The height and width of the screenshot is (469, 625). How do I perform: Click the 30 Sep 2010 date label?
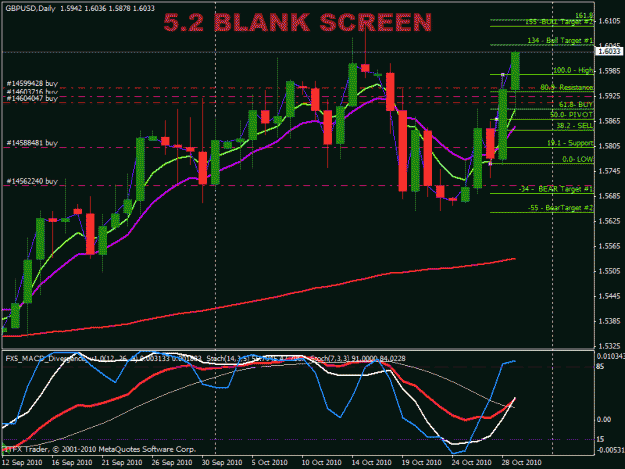coord(222,462)
